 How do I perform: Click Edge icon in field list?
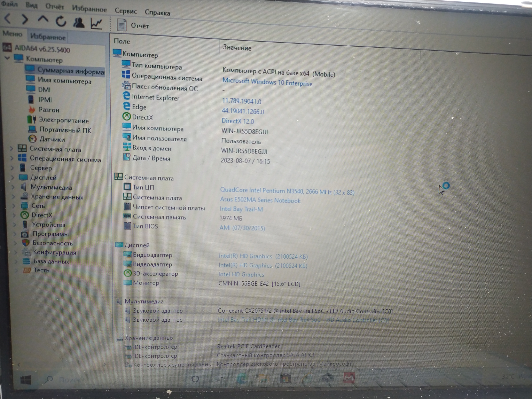coord(126,106)
